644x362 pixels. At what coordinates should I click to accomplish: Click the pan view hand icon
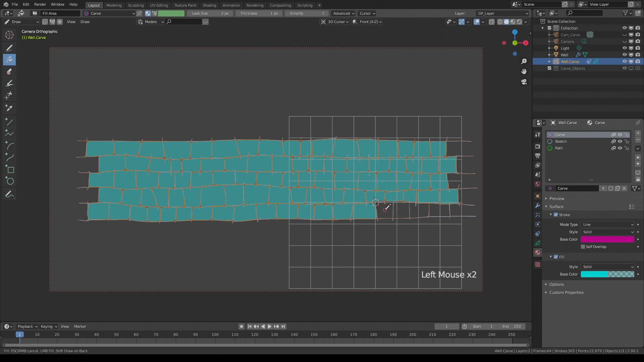click(524, 71)
